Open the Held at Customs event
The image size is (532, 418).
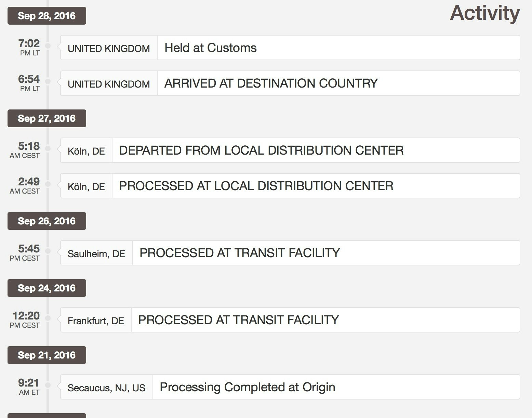click(210, 48)
